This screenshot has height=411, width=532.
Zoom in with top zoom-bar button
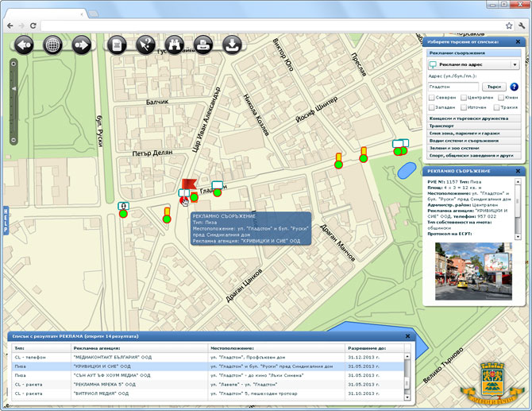tap(13, 64)
